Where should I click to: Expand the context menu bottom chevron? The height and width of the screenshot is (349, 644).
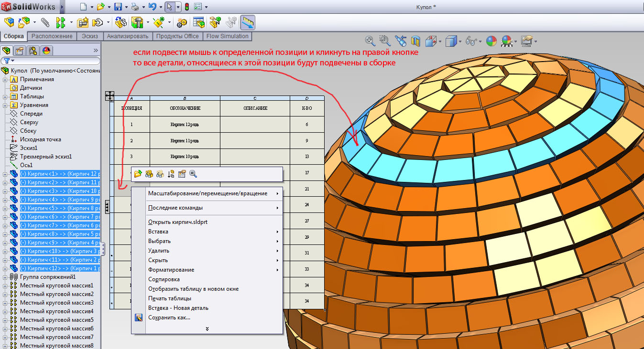[x=207, y=328]
